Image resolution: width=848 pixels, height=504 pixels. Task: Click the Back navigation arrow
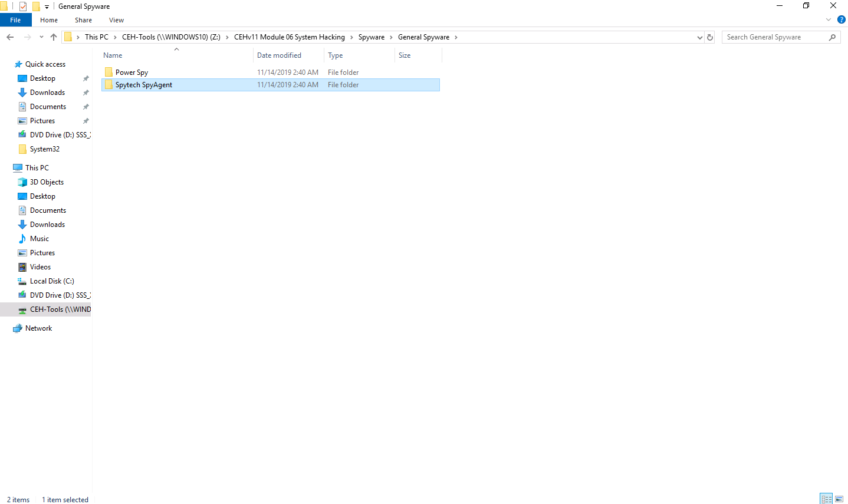10,37
